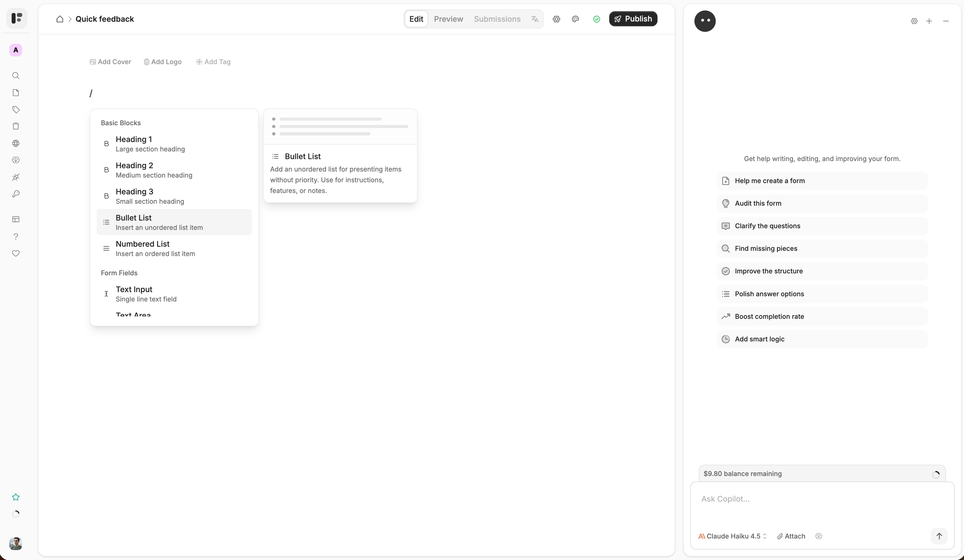Open the translate languages icon
Viewport: 964px width, 560px height.
pos(535,19)
